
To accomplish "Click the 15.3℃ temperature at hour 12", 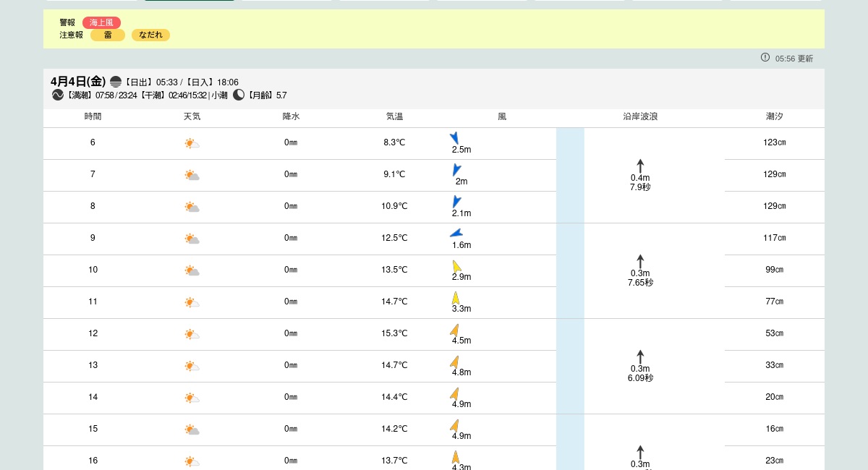I will pyautogui.click(x=394, y=333).
